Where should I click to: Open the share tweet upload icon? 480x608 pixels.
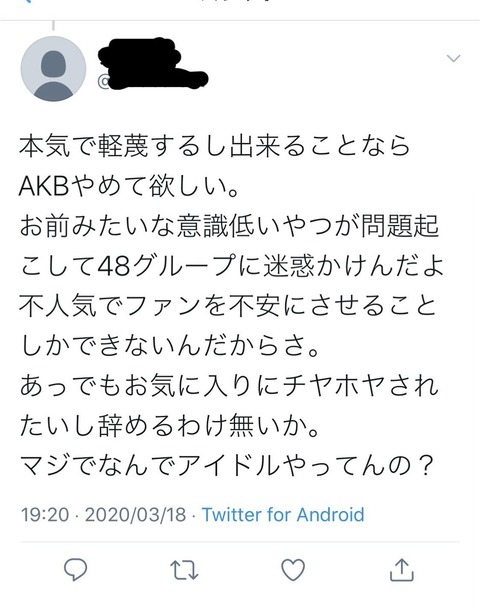click(x=401, y=569)
